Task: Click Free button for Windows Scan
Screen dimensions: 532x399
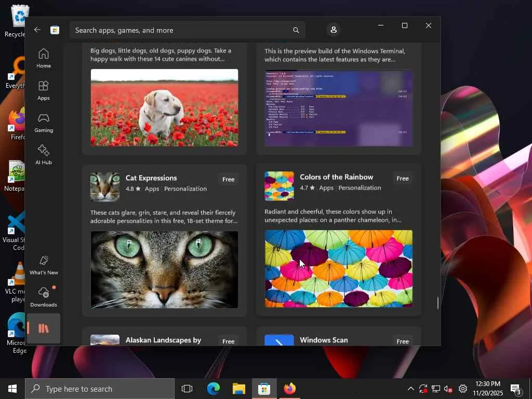Action: pyautogui.click(x=403, y=341)
